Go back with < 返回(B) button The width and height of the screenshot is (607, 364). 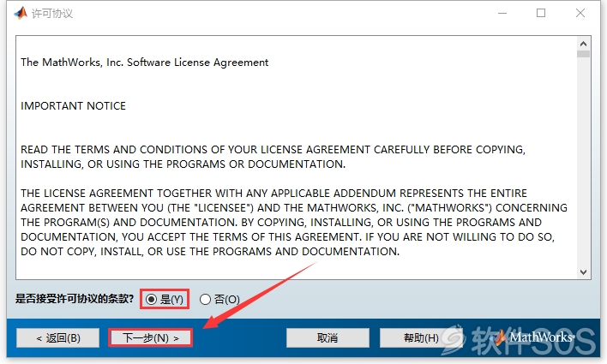click(58, 338)
